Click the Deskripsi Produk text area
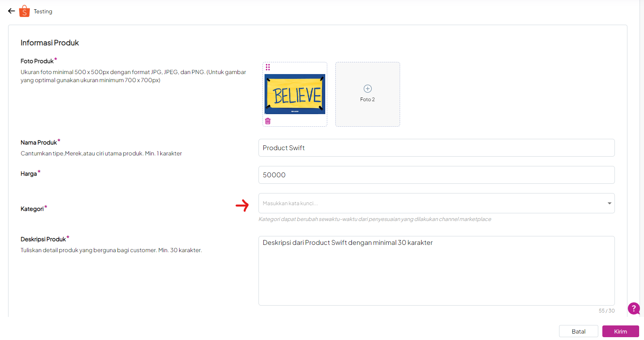This screenshot has width=644, height=340. [436, 271]
